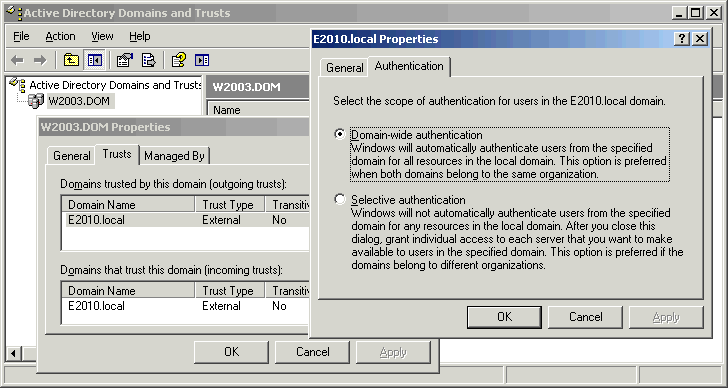Click the Forward arrow toolbar icon
Image resolution: width=728 pixels, height=388 pixels.
tap(40, 60)
